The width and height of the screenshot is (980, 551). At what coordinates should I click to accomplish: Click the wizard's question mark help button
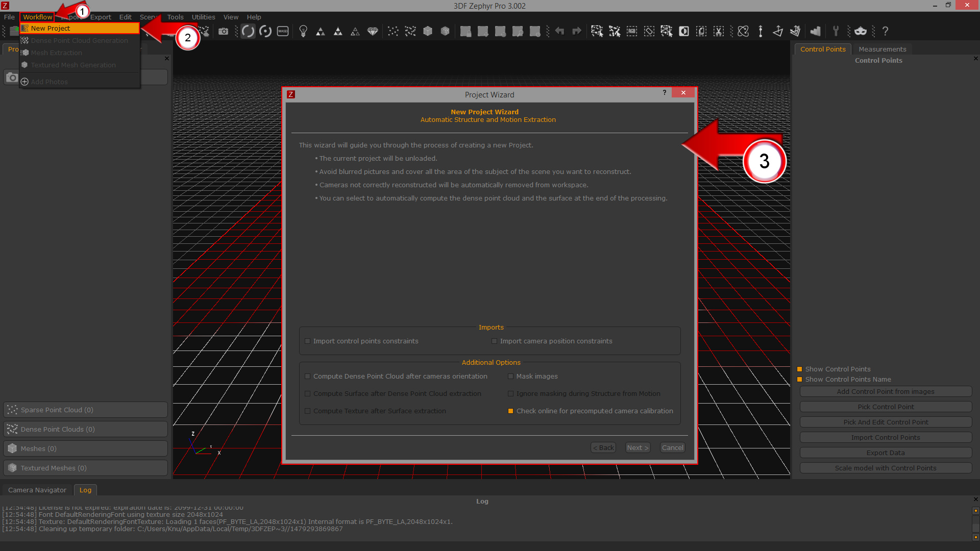(x=664, y=92)
